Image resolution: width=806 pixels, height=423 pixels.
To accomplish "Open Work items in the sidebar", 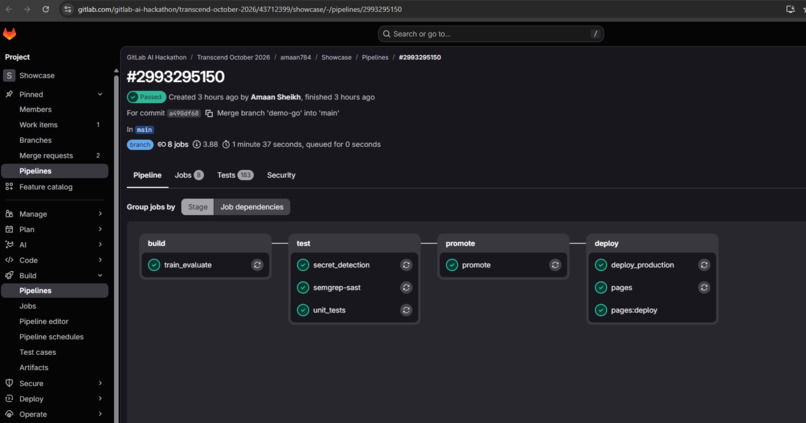I will (54, 124).
